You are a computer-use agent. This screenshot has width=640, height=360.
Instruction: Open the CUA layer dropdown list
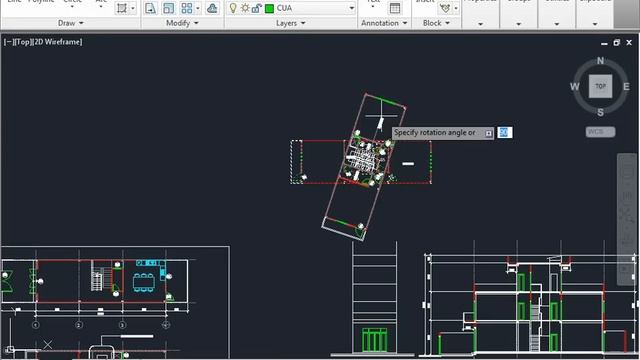point(351,8)
